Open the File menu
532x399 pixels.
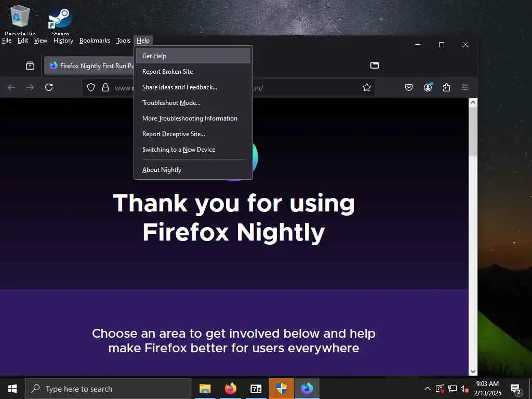[x=7, y=41]
